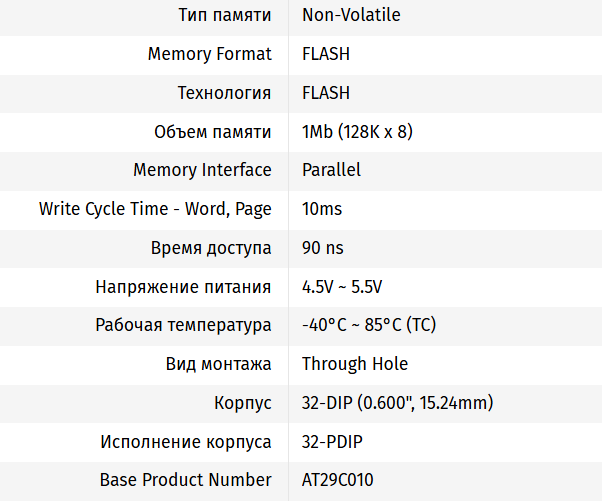Click the 'AT29C010' base product number
The width and height of the screenshot is (602, 501).
337,480
